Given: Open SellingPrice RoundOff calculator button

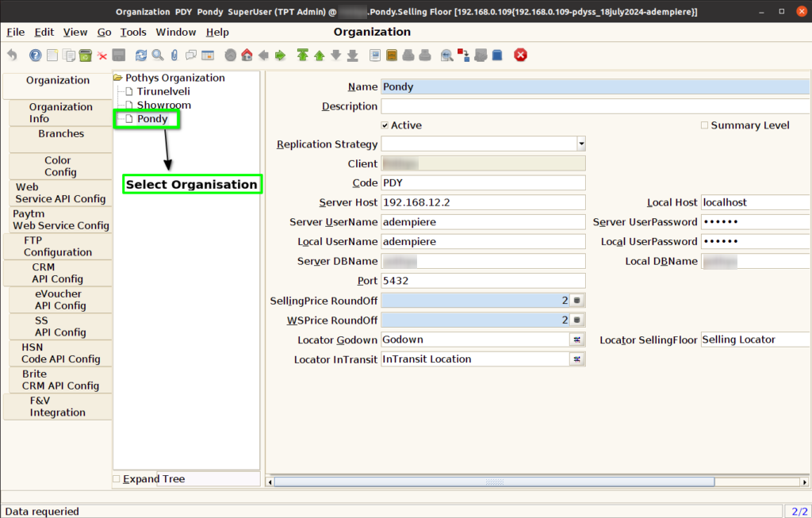Looking at the screenshot, I should (x=577, y=301).
